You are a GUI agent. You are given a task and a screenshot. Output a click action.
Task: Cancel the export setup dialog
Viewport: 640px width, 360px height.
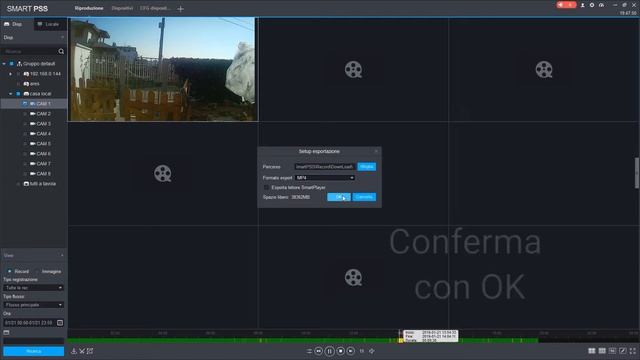[x=364, y=197]
